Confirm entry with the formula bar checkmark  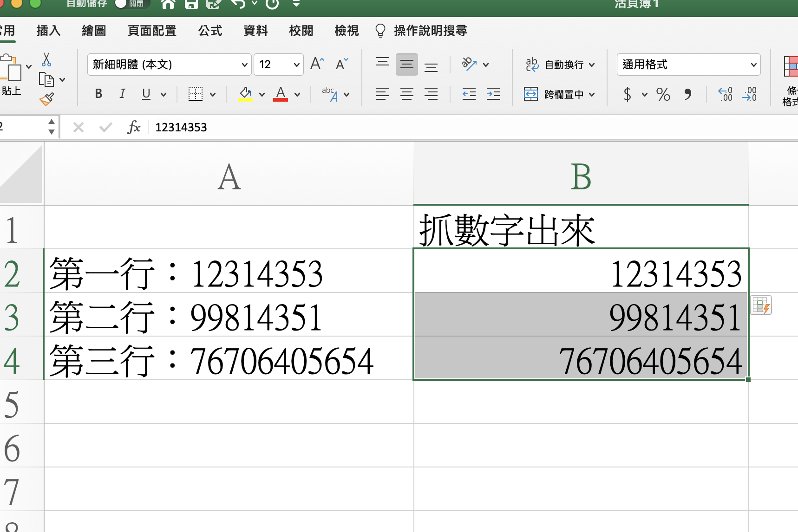[106, 127]
